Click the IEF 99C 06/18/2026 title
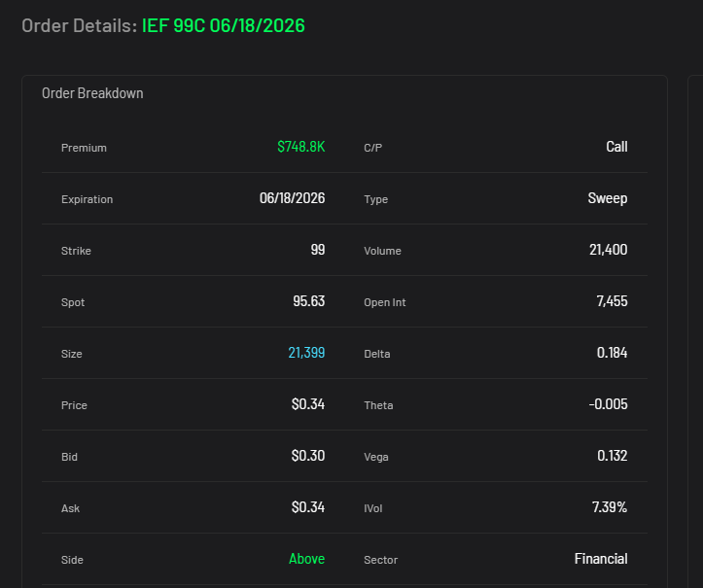This screenshot has width=703, height=588. pyautogui.click(x=224, y=25)
